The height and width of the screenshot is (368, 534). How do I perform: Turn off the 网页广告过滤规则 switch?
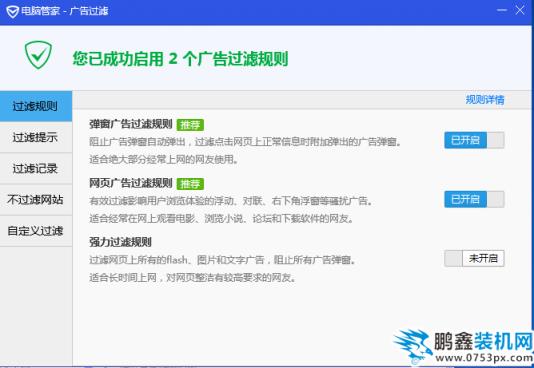click(x=474, y=199)
